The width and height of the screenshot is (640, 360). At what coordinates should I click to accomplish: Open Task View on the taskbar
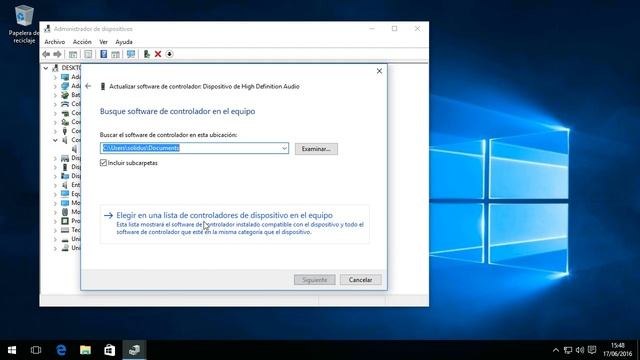[x=36, y=350]
